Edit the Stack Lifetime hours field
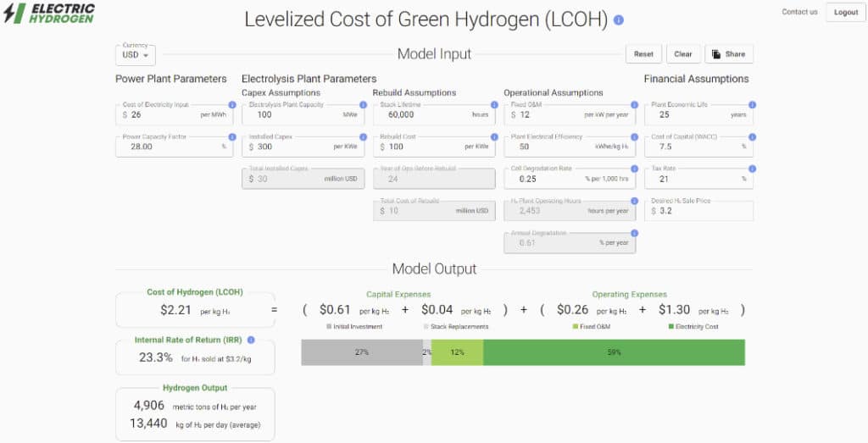This screenshot has height=443, width=868. point(435,114)
